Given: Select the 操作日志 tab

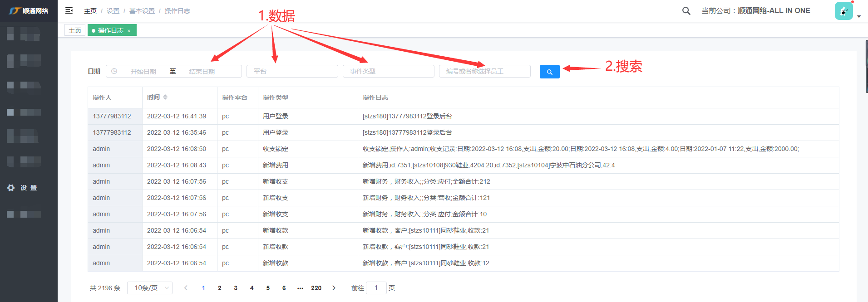Looking at the screenshot, I should (x=110, y=30).
